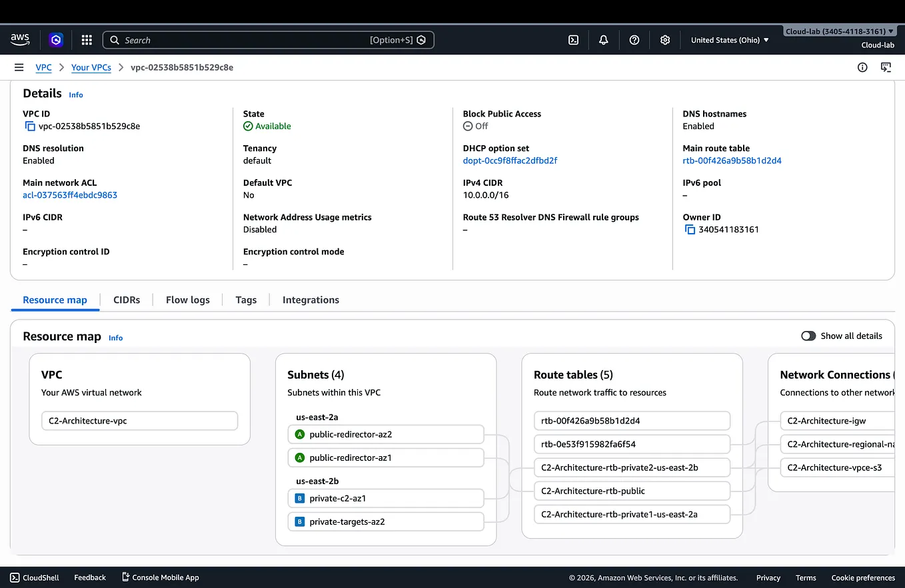Image resolution: width=905 pixels, height=588 pixels.
Task: Open the Flow logs tab
Action: click(x=188, y=300)
